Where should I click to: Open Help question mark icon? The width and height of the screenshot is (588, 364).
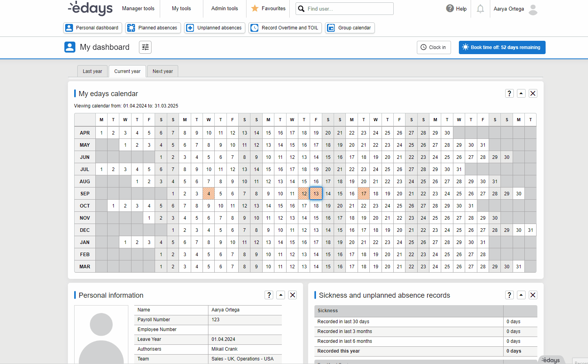pos(450,8)
